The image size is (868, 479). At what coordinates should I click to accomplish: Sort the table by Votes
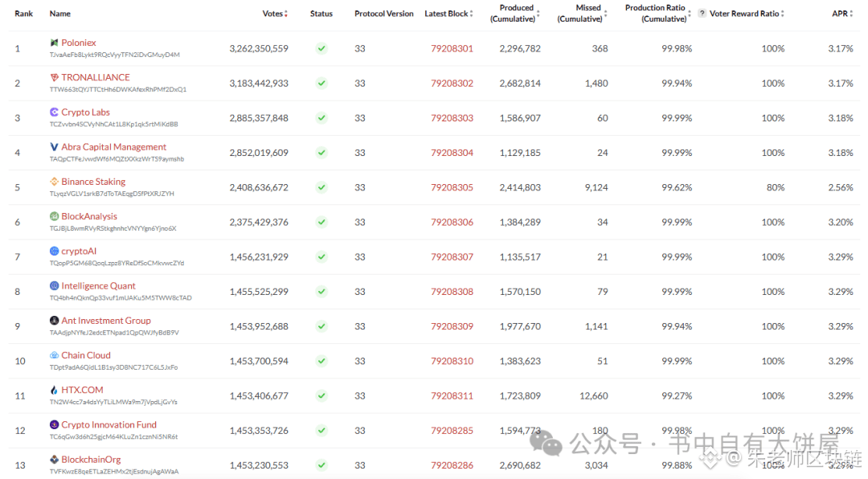(286, 14)
